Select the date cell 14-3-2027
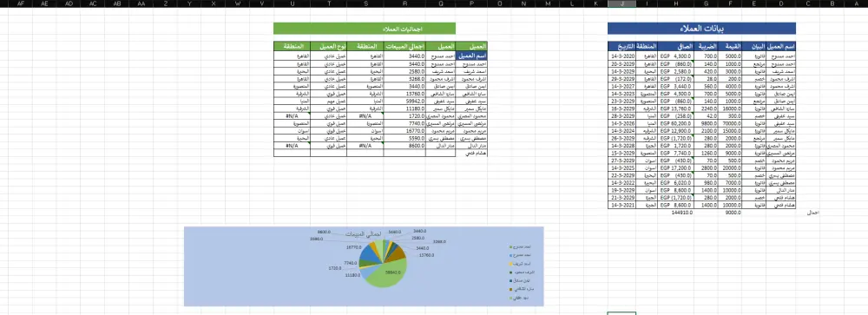Viewport: 868px width, 315px height. click(622, 87)
